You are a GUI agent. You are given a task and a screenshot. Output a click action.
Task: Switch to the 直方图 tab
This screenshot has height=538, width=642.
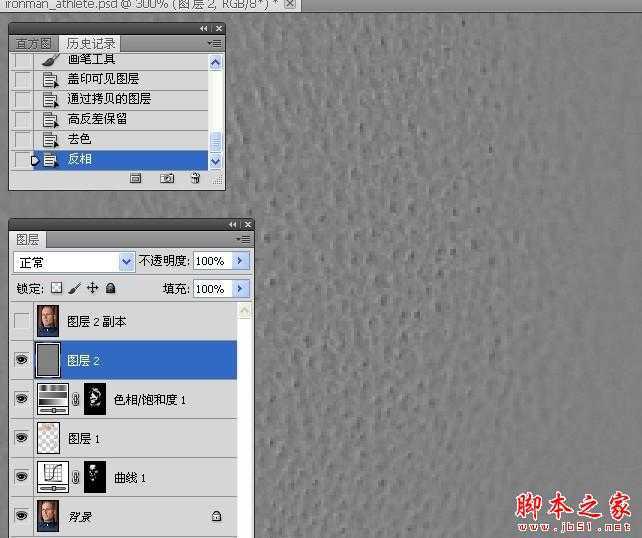point(34,43)
